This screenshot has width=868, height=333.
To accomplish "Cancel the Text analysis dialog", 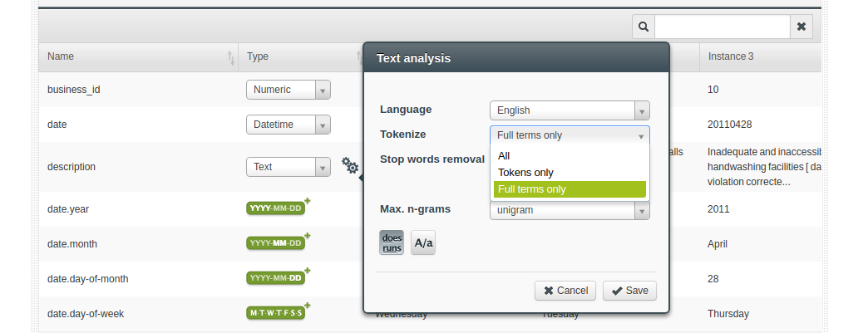I will (565, 291).
